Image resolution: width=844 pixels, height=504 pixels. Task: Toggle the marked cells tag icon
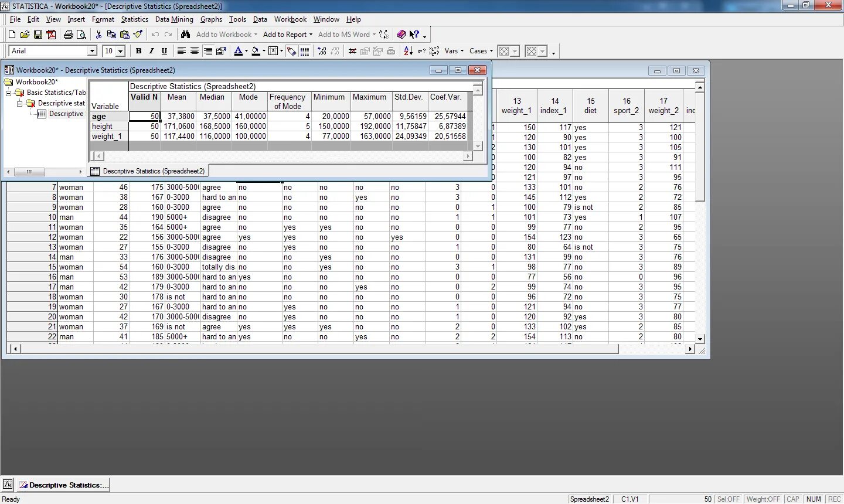point(291,51)
